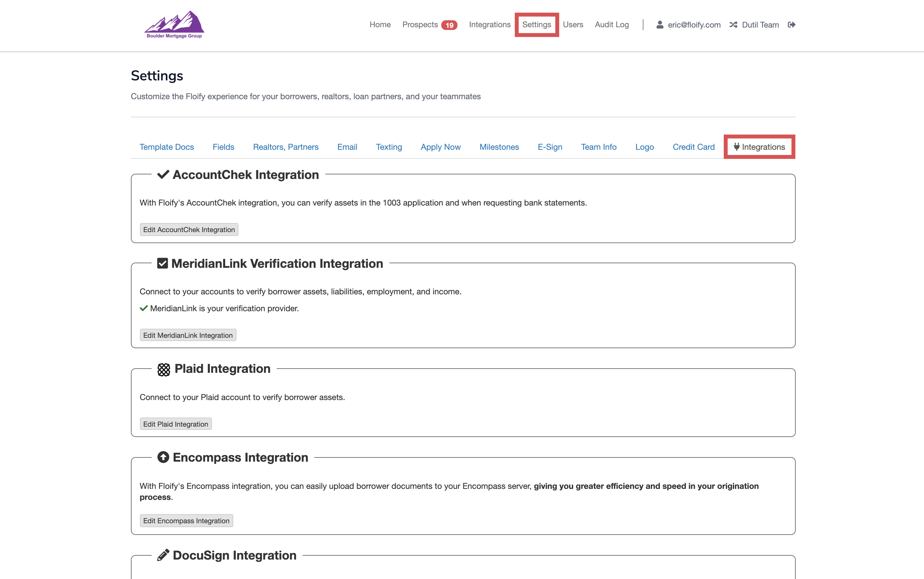The height and width of the screenshot is (579, 924).
Task: Click the Prospects 19 notification badge
Action: click(449, 25)
